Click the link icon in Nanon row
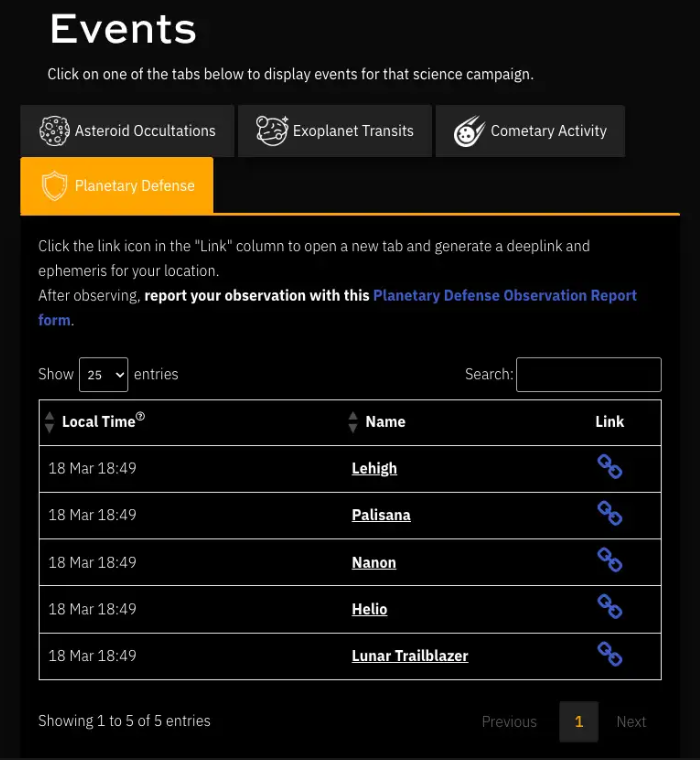700x760 pixels. (x=609, y=561)
